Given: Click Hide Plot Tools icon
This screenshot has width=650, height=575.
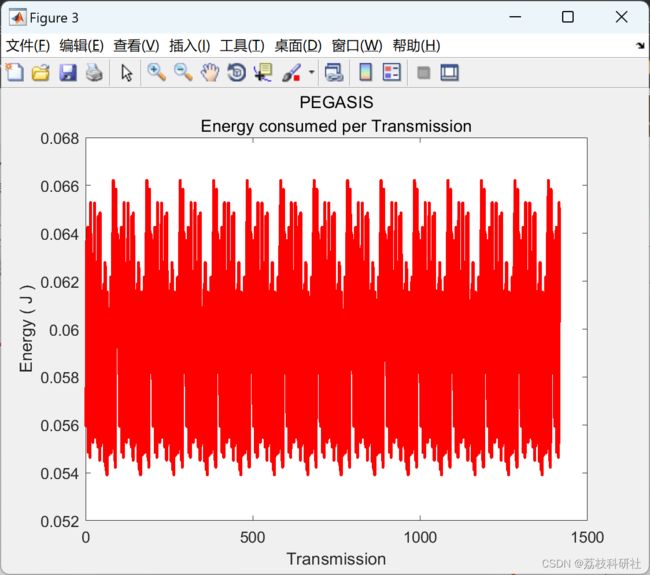Looking at the screenshot, I should [x=423, y=73].
